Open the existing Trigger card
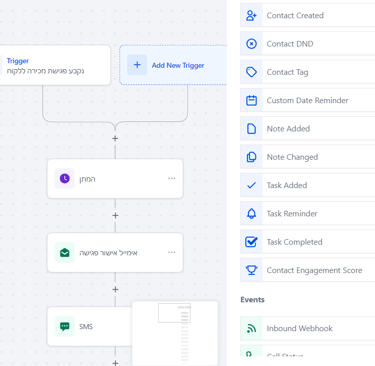Image resolution: width=375 pixels, height=366 pixels. [x=55, y=65]
